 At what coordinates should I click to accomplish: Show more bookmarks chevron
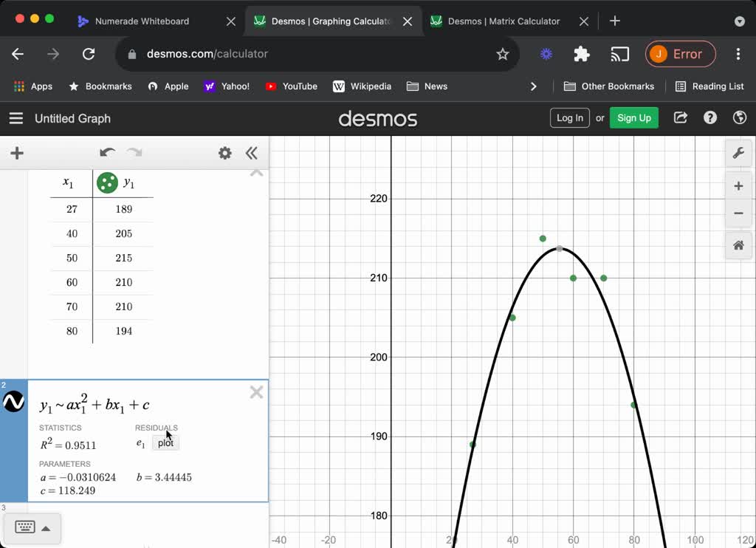coord(533,86)
